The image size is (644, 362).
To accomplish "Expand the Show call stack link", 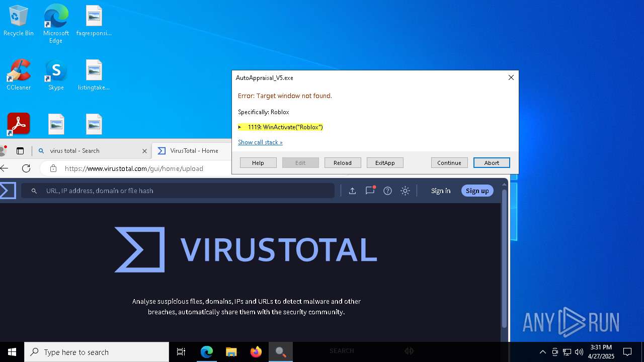I will coord(260,142).
